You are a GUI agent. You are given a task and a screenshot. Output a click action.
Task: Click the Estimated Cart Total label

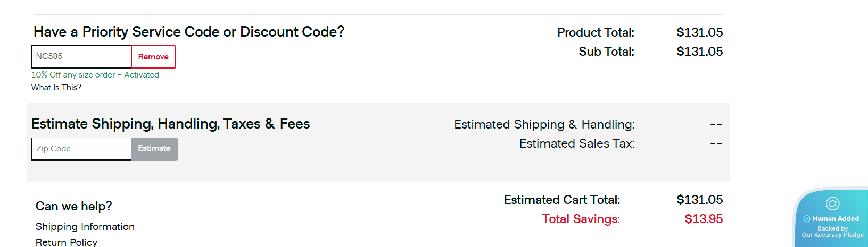561,200
